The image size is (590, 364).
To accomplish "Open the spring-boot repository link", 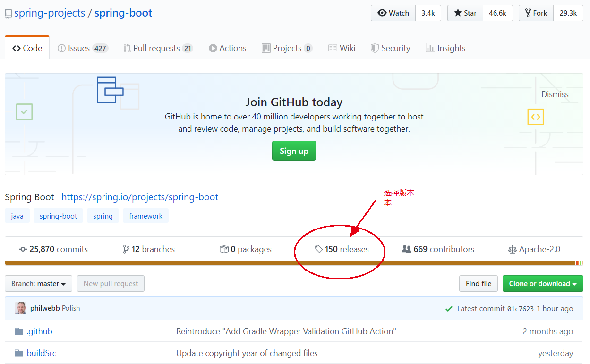I will (x=123, y=13).
